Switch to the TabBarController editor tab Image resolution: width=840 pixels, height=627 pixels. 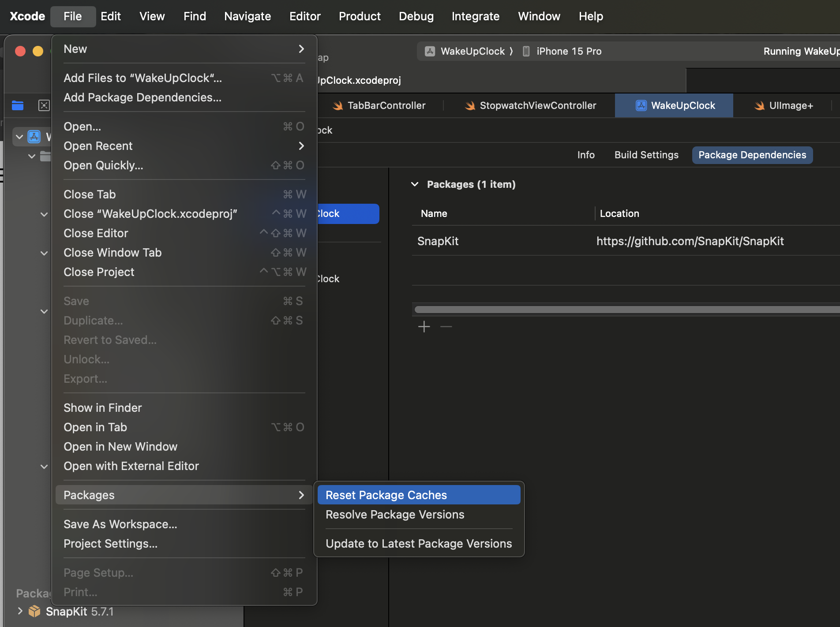click(x=379, y=105)
